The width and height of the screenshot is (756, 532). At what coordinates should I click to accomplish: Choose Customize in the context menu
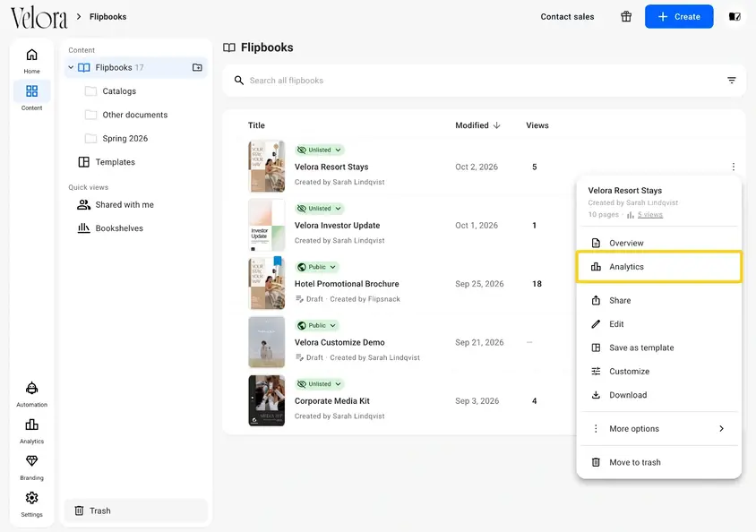[x=658, y=371]
